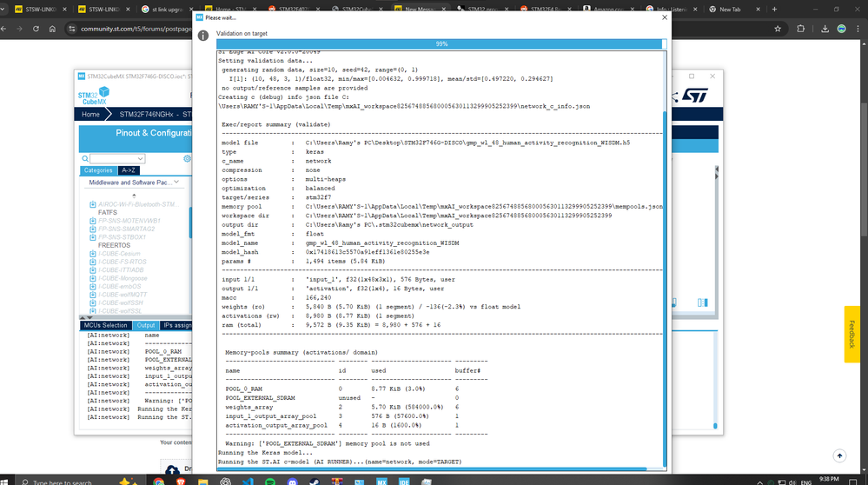This screenshot has height=485, width=868.
Task: Switch to the Amazon.co browser tab
Action: 606,10
